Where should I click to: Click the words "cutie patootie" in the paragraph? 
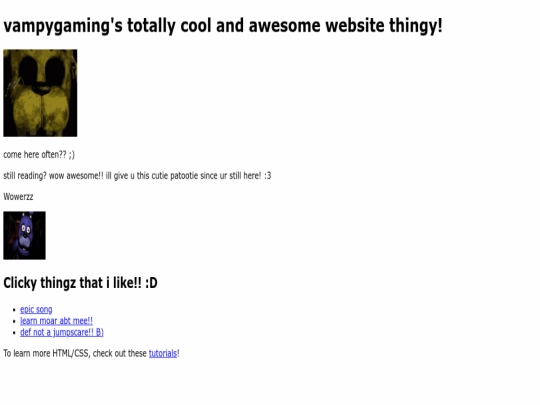coord(175,176)
